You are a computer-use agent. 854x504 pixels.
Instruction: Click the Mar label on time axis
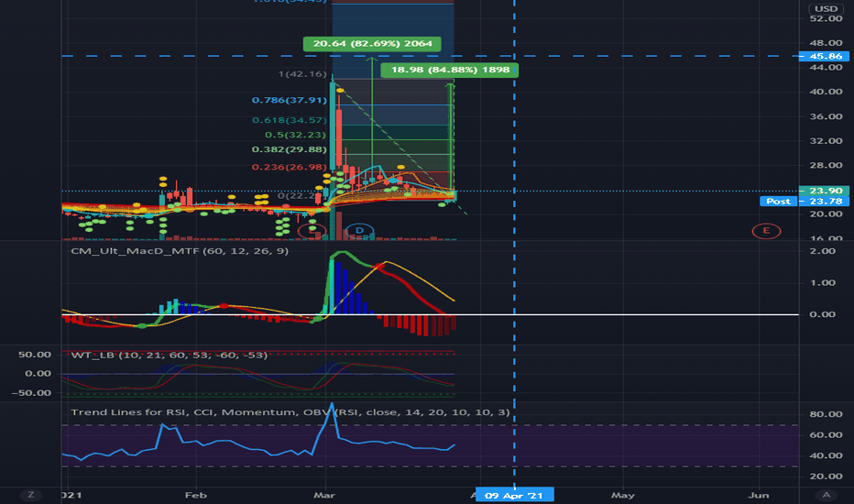point(324,495)
